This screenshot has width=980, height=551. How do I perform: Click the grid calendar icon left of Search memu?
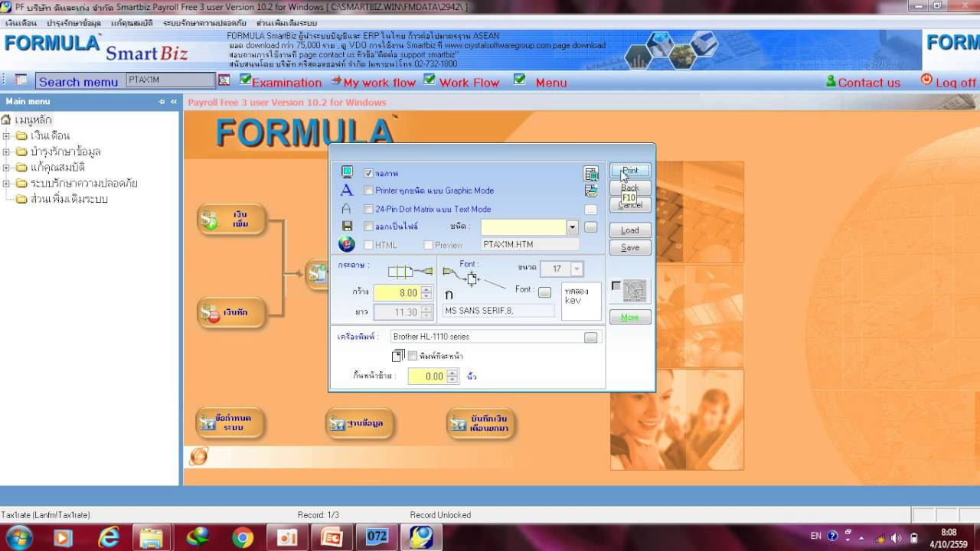coord(21,80)
